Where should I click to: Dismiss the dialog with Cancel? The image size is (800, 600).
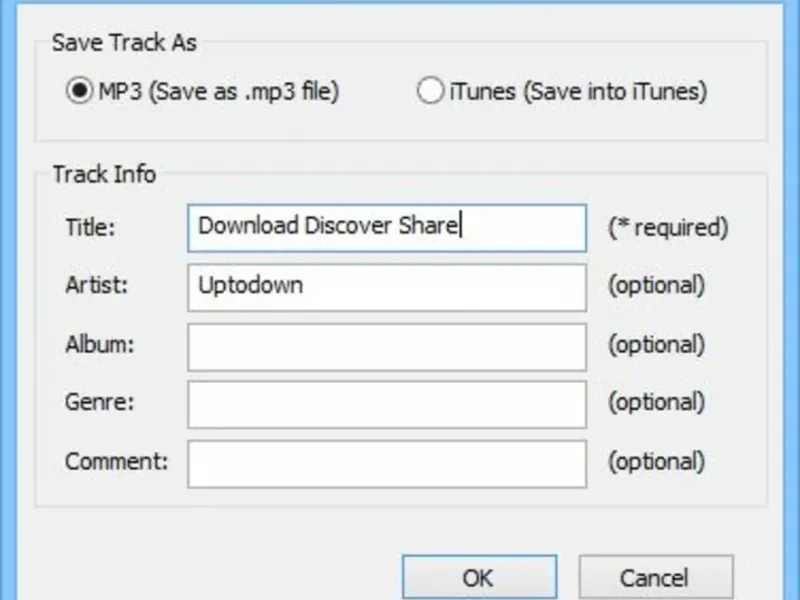pyautogui.click(x=656, y=577)
